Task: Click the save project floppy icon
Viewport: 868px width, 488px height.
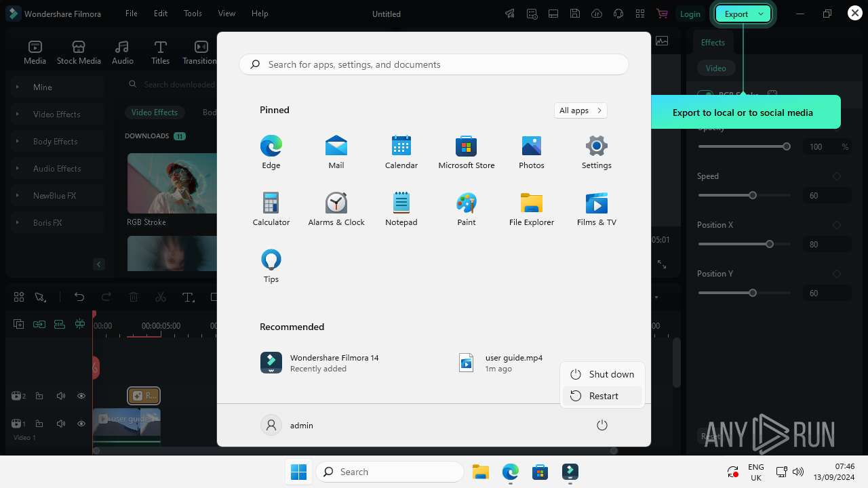Action: [575, 14]
